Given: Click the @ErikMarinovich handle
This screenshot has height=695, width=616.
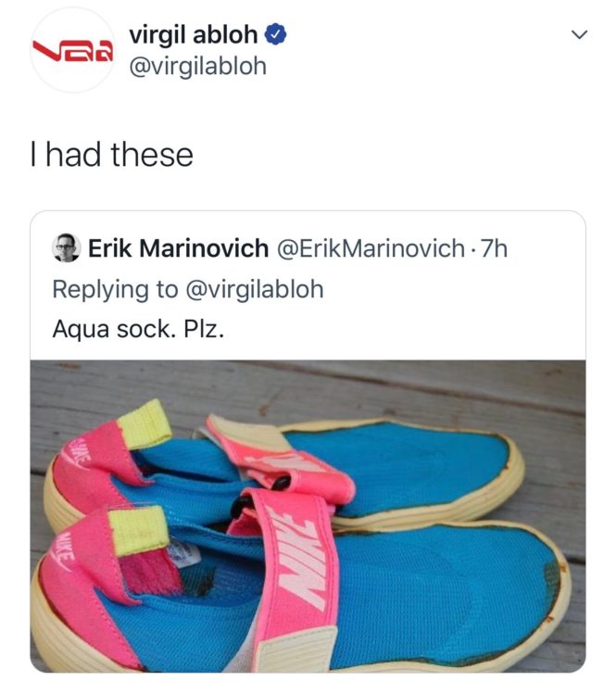Looking at the screenshot, I should click(x=371, y=248).
